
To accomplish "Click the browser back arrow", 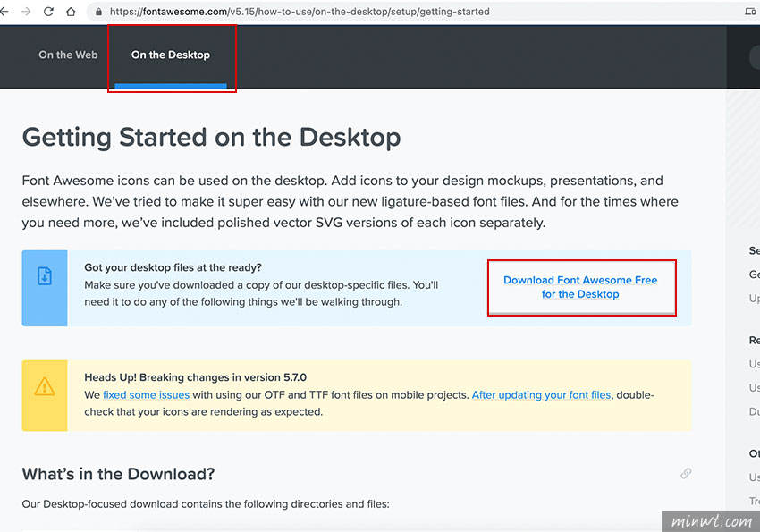I will [x=4, y=11].
